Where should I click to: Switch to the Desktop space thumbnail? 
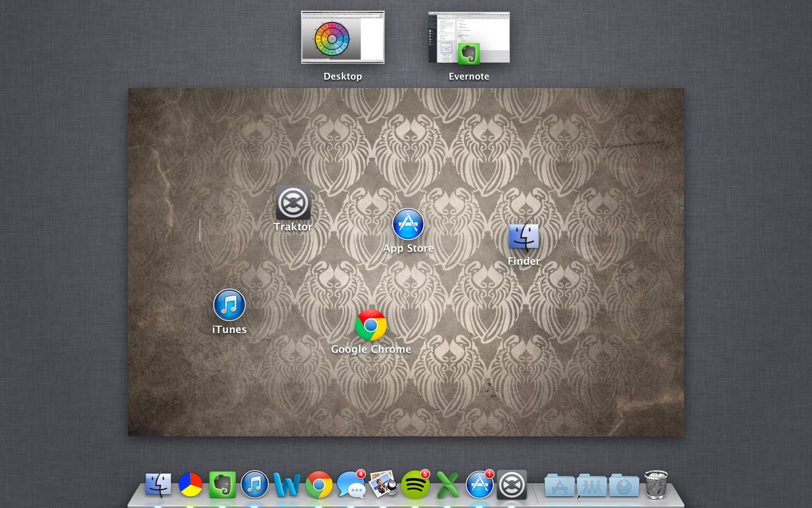point(343,37)
